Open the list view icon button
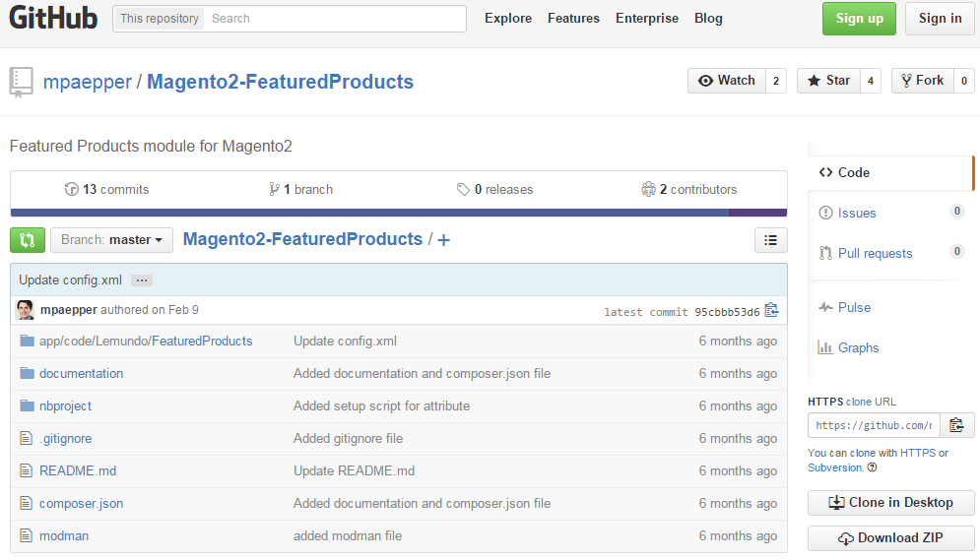980x560 pixels. pyautogui.click(x=770, y=240)
